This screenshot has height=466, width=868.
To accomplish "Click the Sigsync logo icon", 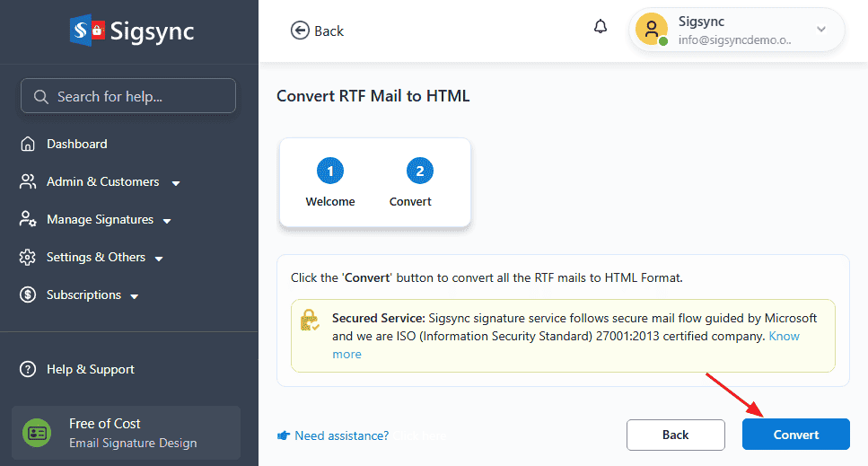I will tap(88, 31).
